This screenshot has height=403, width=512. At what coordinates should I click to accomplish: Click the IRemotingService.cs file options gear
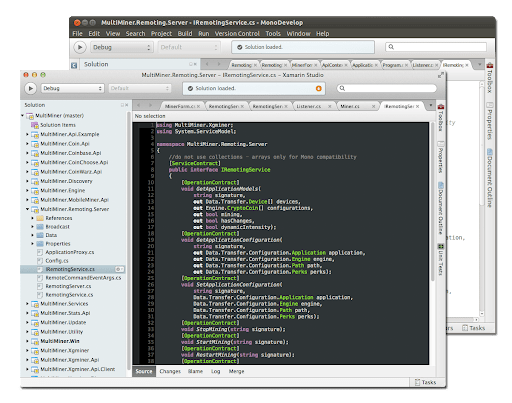tap(119, 269)
